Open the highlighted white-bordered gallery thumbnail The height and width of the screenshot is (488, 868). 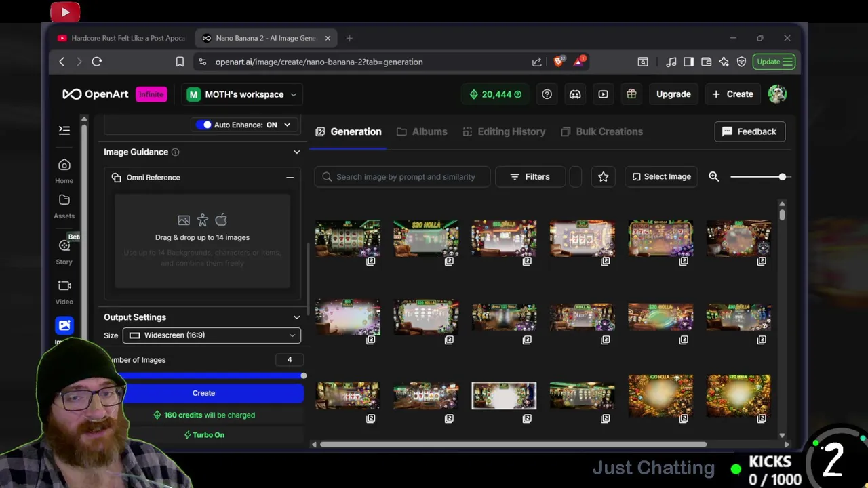point(504,396)
